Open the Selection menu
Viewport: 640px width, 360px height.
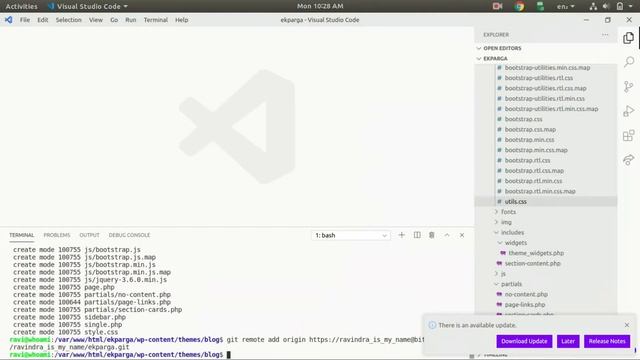69,20
